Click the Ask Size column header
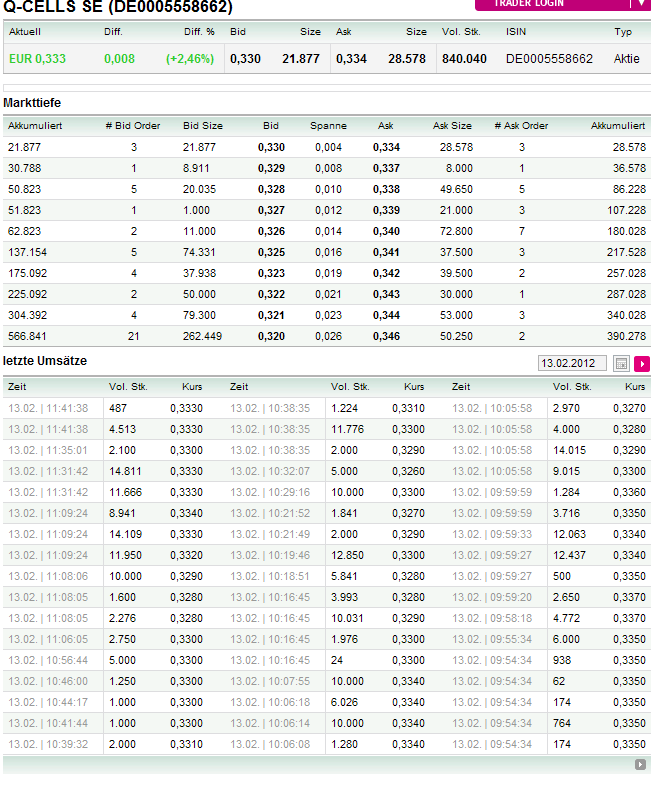Screen dimensions: 662x789 [452, 126]
